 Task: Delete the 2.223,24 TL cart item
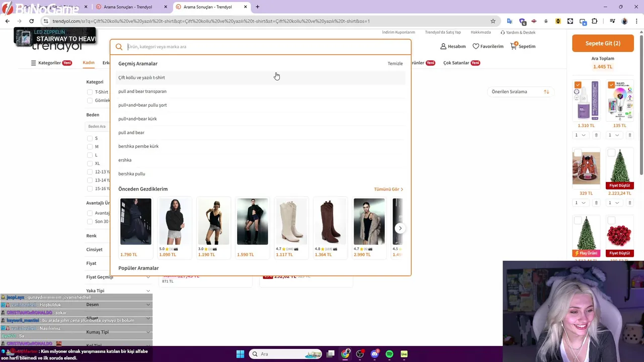pos(629,203)
